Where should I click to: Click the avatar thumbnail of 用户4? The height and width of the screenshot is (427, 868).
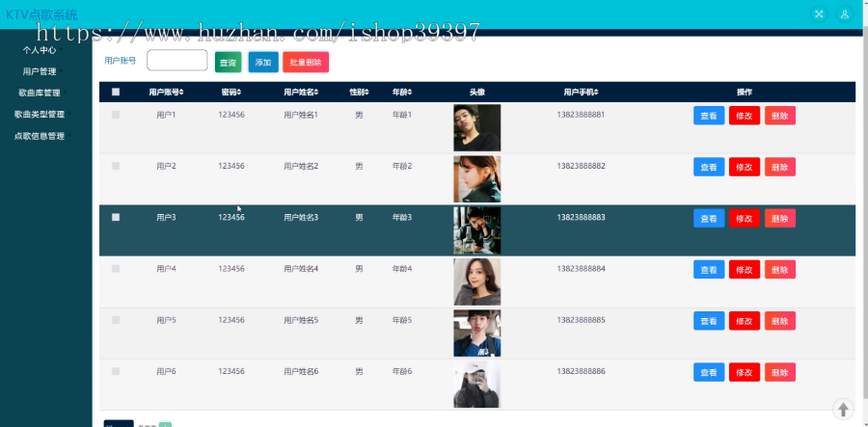(x=477, y=282)
